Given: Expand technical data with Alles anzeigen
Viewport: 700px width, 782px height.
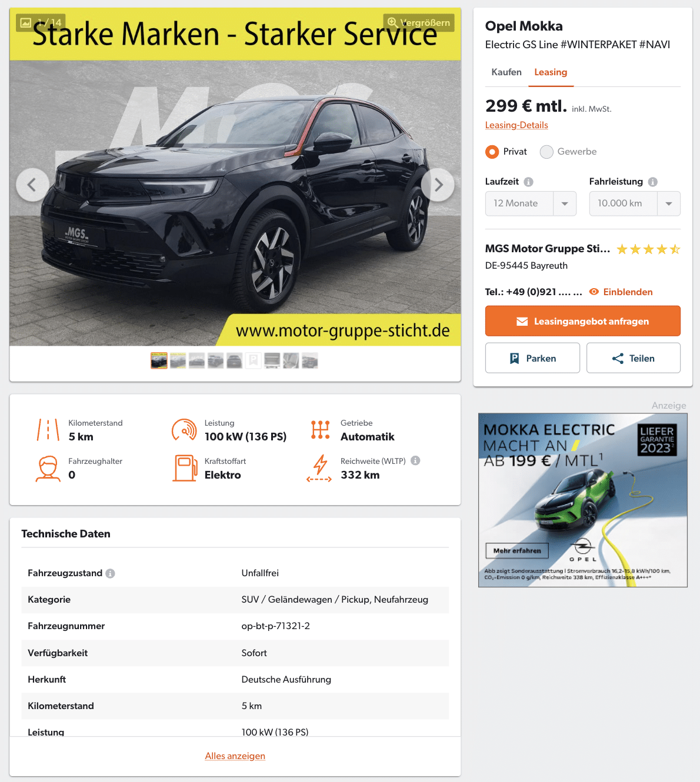Looking at the screenshot, I should click(x=235, y=756).
